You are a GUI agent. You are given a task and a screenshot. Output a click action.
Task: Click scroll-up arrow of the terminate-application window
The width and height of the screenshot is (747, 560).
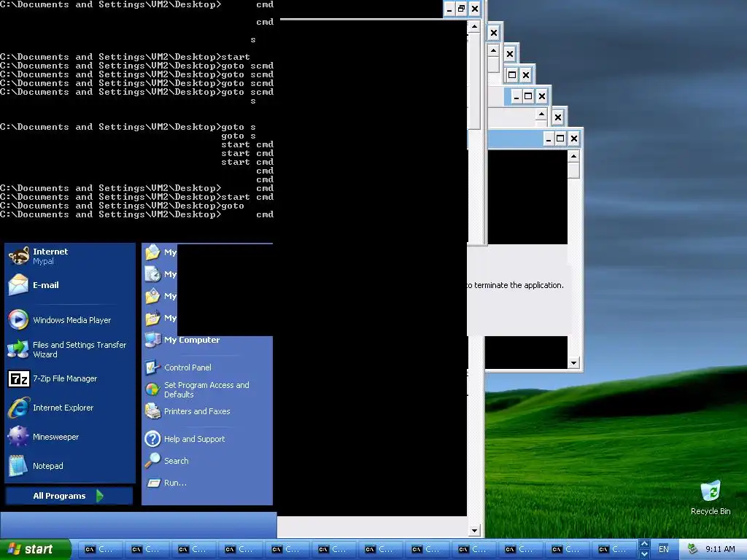(x=573, y=156)
